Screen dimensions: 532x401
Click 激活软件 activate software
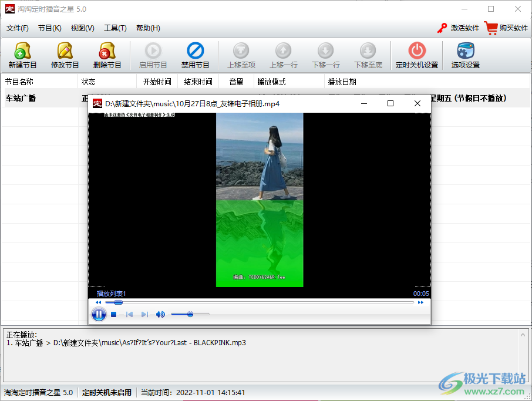(458, 28)
